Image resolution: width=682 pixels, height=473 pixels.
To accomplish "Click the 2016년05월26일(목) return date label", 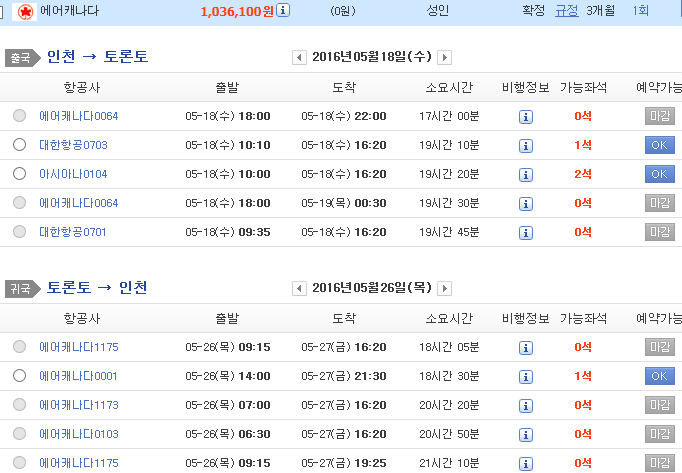I will (x=372, y=288).
